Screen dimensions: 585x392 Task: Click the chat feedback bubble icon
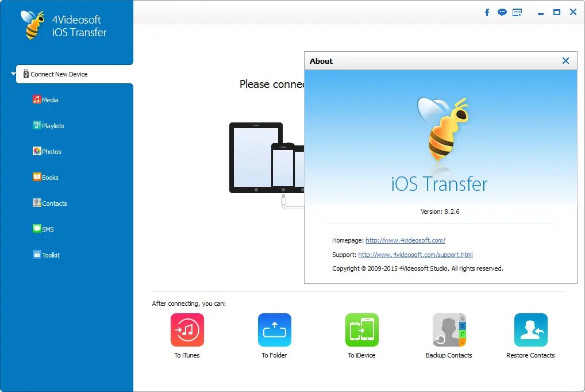(x=502, y=13)
